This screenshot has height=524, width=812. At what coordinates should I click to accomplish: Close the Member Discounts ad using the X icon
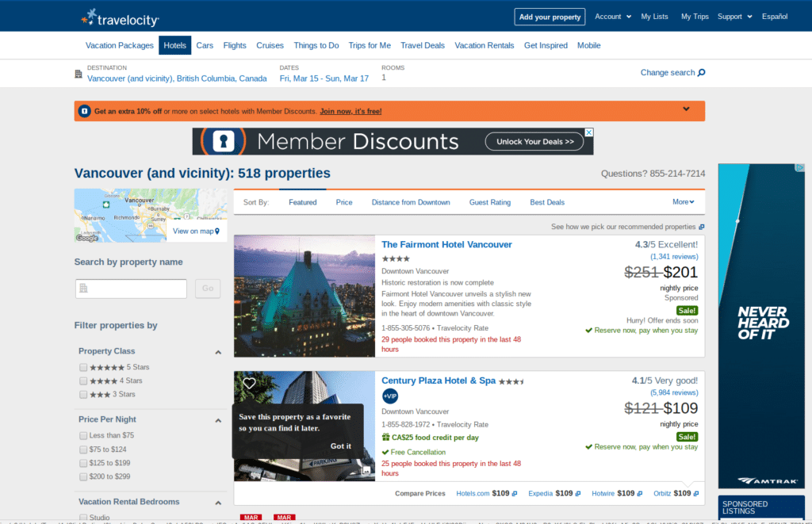click(x=589, y=132)
